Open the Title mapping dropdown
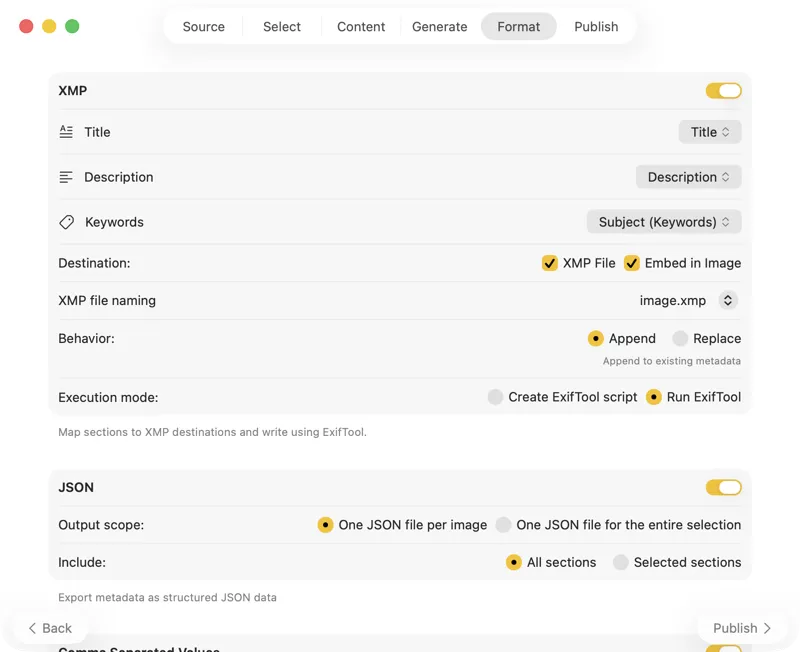800x652 pixels. tap(710, 132)
